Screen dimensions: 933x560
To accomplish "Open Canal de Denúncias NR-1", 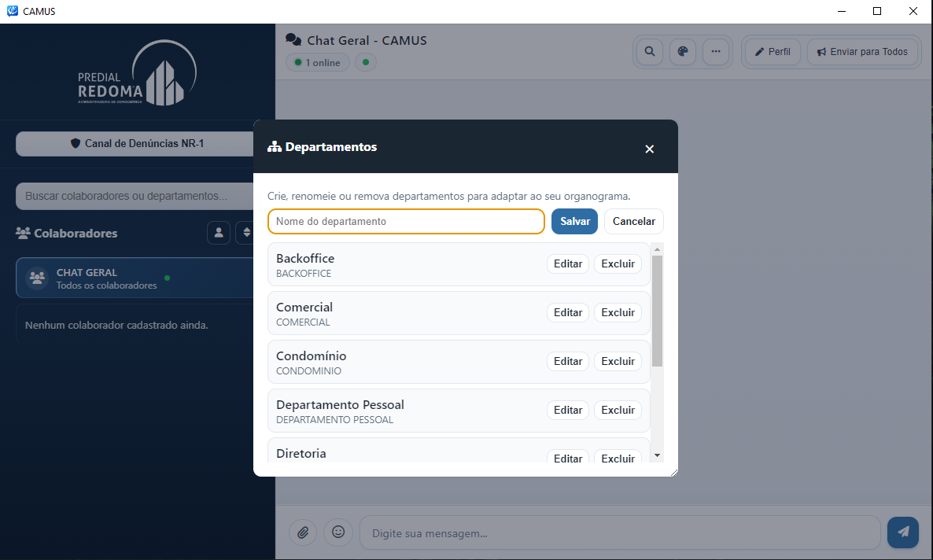I will [x=135, y=144].
